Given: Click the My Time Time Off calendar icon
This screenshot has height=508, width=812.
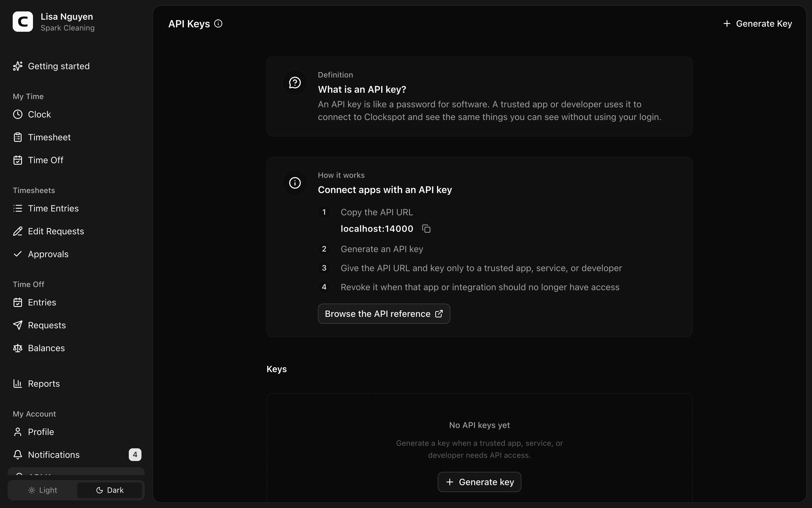Looking at the screenshot, I should point(18,160).
